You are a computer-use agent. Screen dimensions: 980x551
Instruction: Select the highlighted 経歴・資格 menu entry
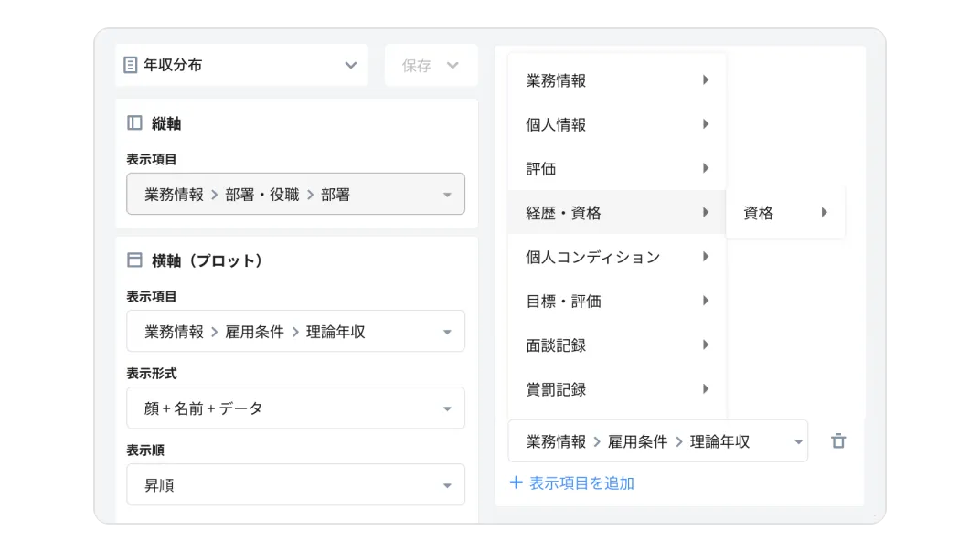(x=603, y=212)
